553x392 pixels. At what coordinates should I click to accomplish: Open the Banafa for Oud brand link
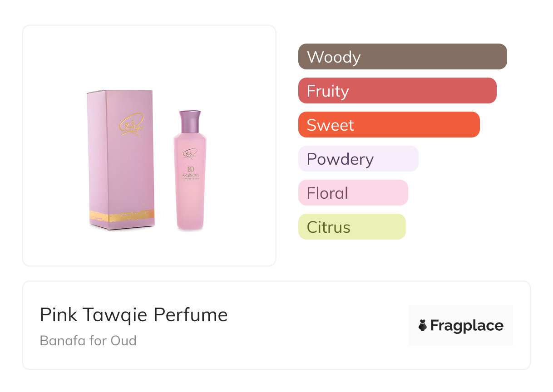[x=88, y=340]
